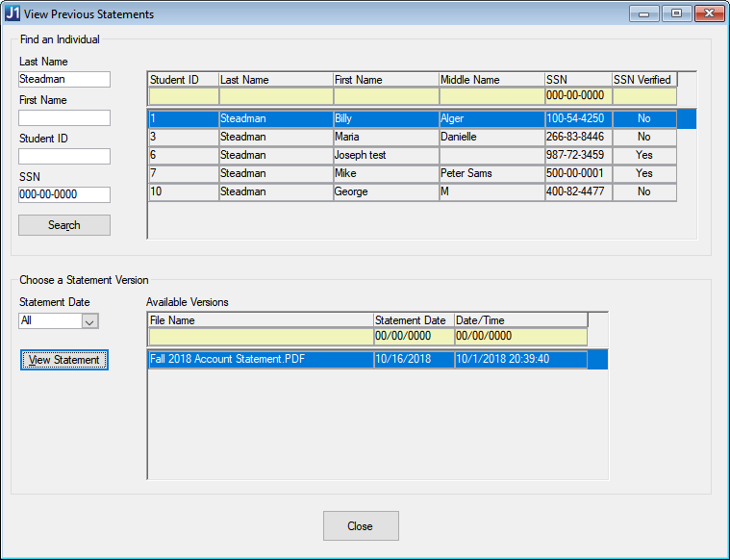This screenshot has width=730, height=560.
Task: Click the File Name column header
Action: pyautogui.click(x=260, y=320)
